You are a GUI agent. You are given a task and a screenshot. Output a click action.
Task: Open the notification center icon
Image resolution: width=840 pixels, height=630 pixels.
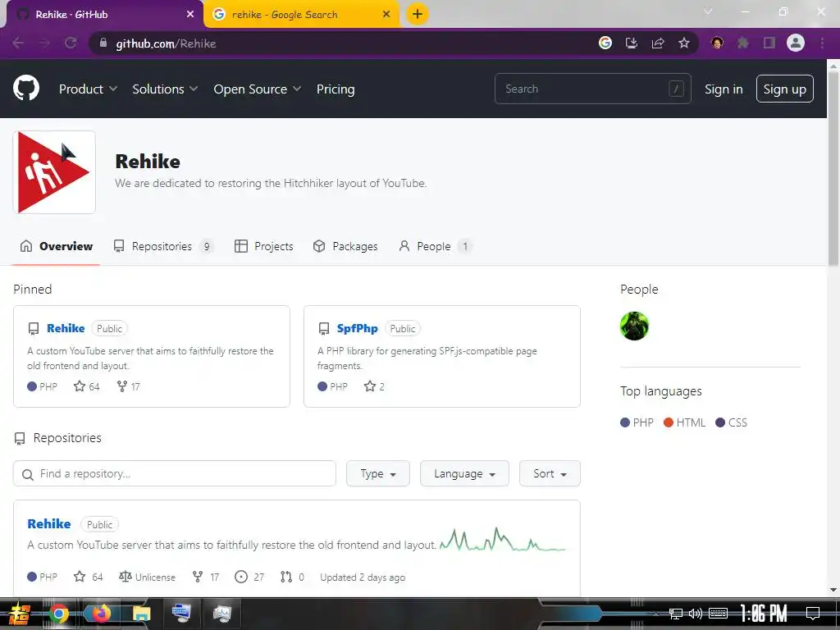click(813, 614)
